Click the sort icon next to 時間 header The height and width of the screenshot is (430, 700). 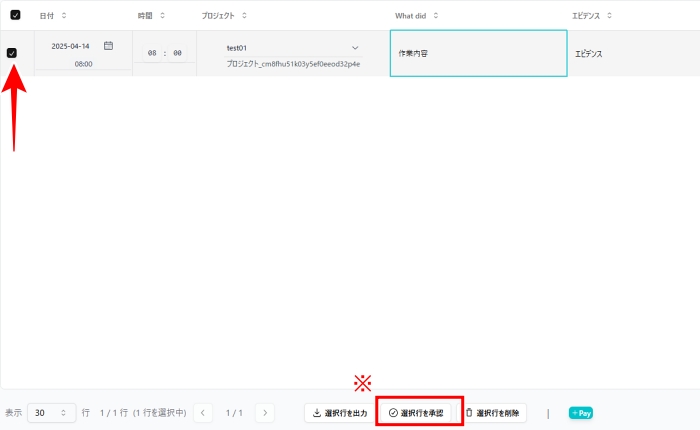(163, 16)
